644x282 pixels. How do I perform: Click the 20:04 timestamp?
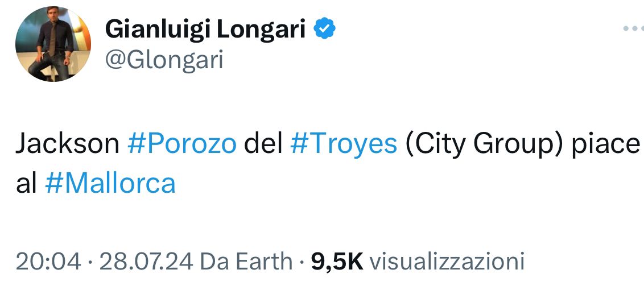click(x=48, y=261)
